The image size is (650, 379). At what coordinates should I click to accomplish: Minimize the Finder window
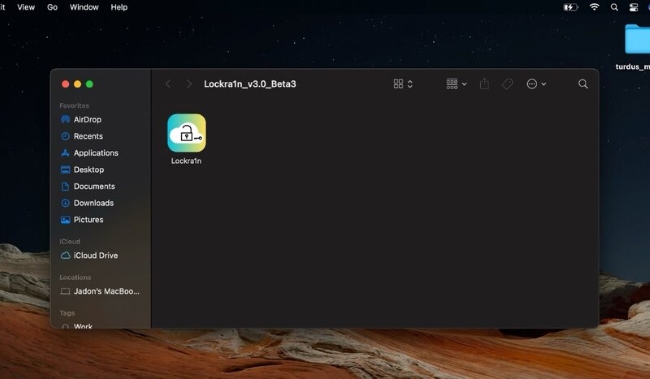tap(78, 84)
